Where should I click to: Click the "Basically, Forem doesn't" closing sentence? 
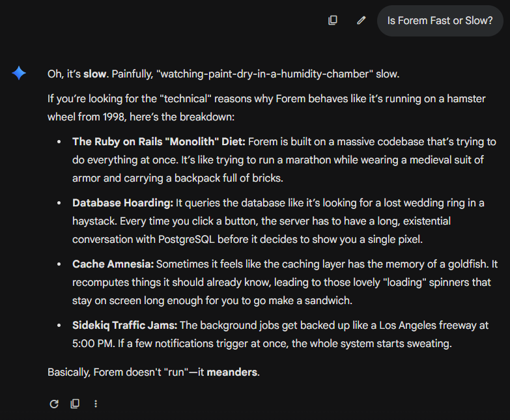click(107, 372)
